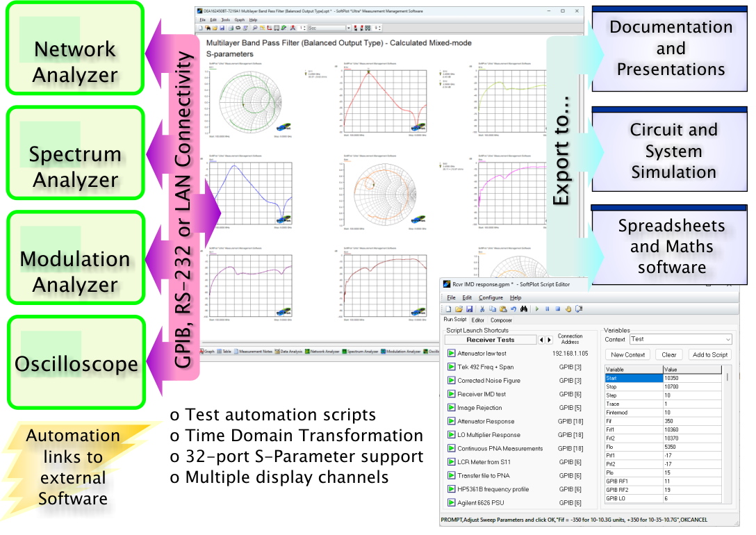Start the Image Rejection script
The image size is (756, 535).
point(451,408)
